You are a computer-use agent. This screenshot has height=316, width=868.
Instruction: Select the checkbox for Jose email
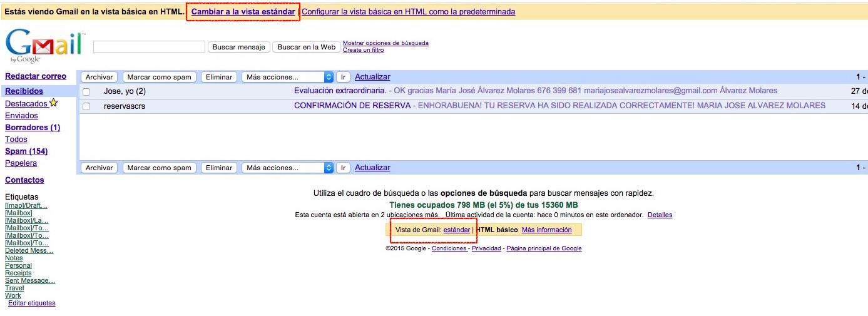[x=86, y=91]
